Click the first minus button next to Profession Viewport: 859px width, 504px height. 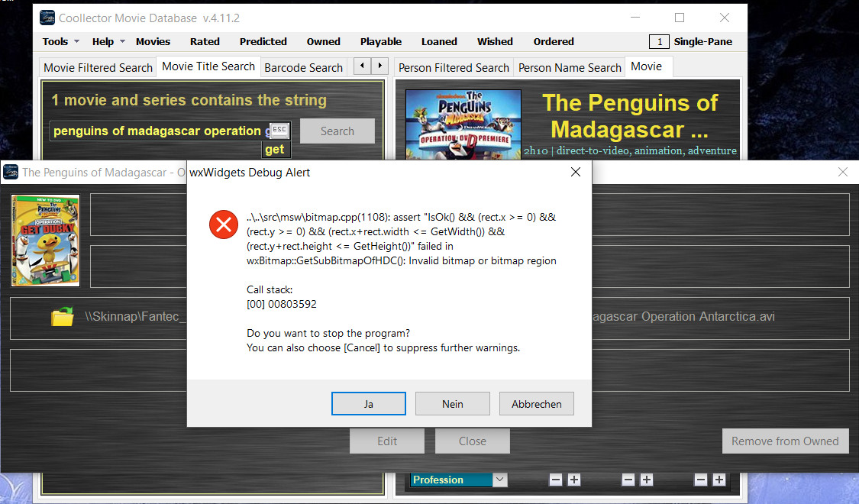click(556, 480)
